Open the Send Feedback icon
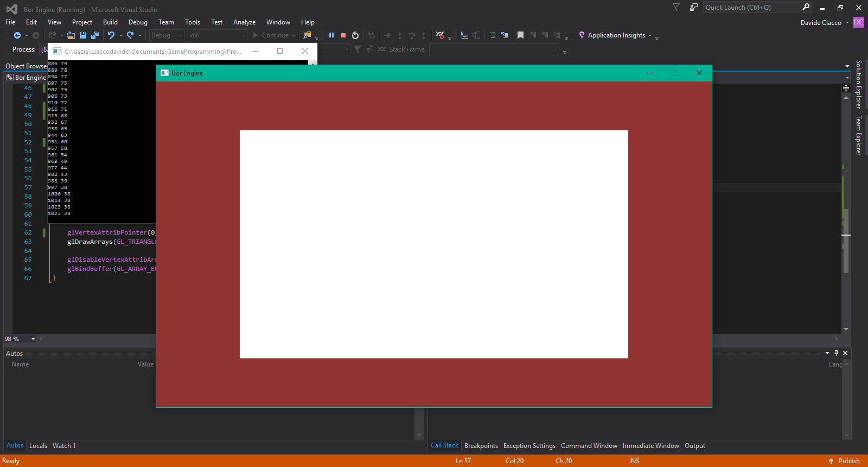Viewport: 868px width, 467px height. [693, 8]
